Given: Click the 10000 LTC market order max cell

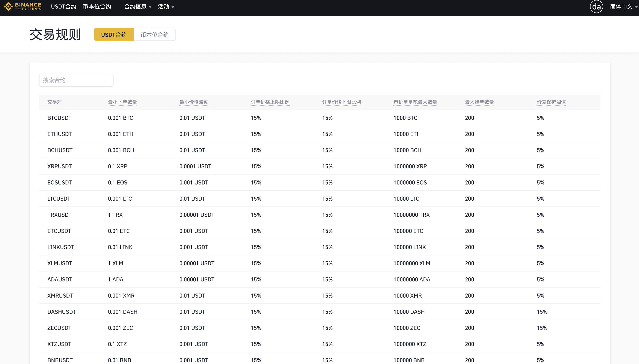Looking at the screenshot, I should (x=406, y=199).
